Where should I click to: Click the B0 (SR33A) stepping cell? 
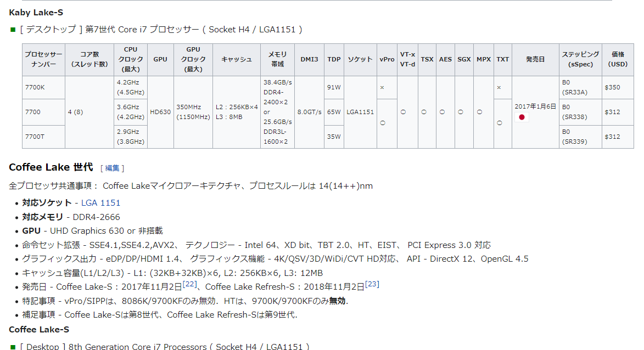(580, 87)
